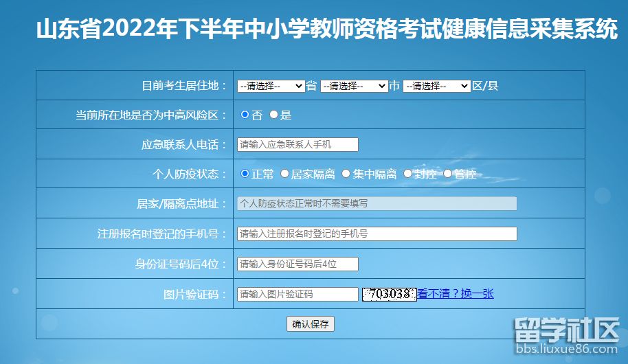
Task: Open the city (市) dropdown
Action: pyautogui.click(x=354, y=86)
